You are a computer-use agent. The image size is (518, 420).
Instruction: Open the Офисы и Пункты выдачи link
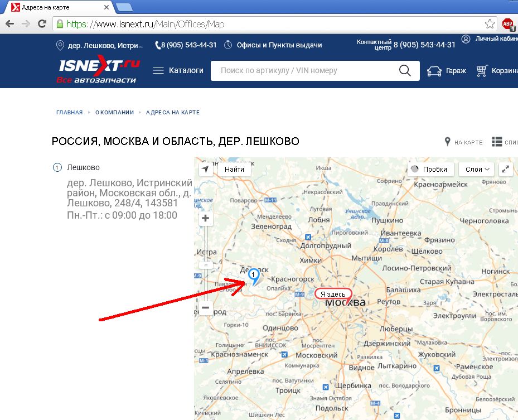[279, 45]
